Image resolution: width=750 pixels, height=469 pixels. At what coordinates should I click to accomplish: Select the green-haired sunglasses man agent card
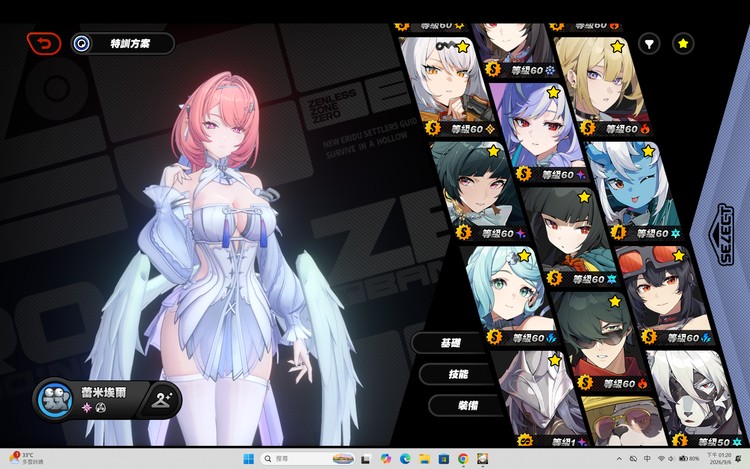[x=600, y=341]
